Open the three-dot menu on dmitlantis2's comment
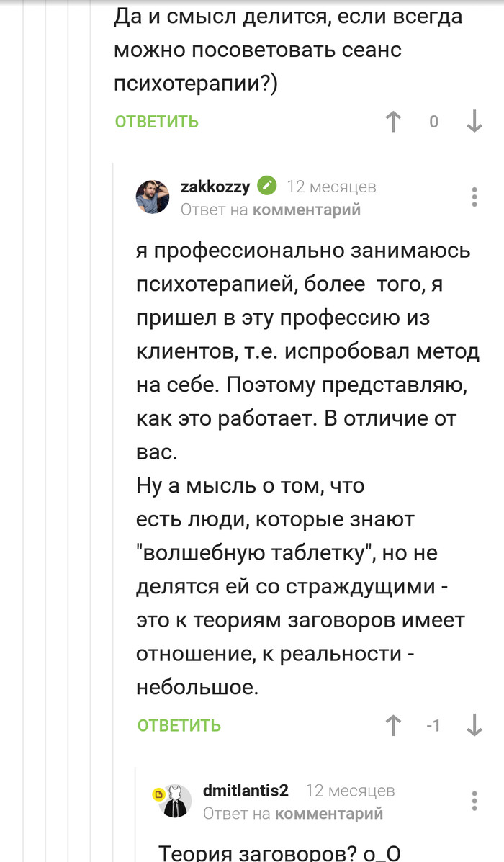This screenshot has height=862, width=504. [474, 800]
